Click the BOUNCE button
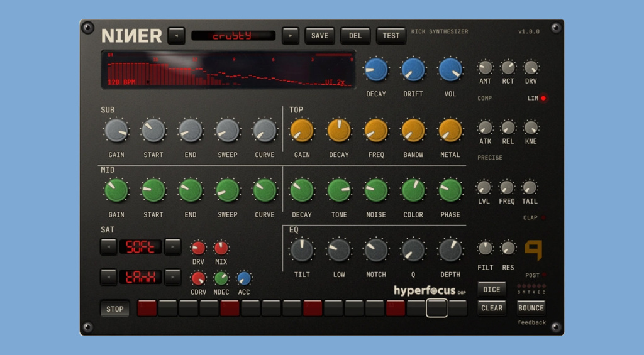This screenshot has height=355, width=644. [531, 308]
